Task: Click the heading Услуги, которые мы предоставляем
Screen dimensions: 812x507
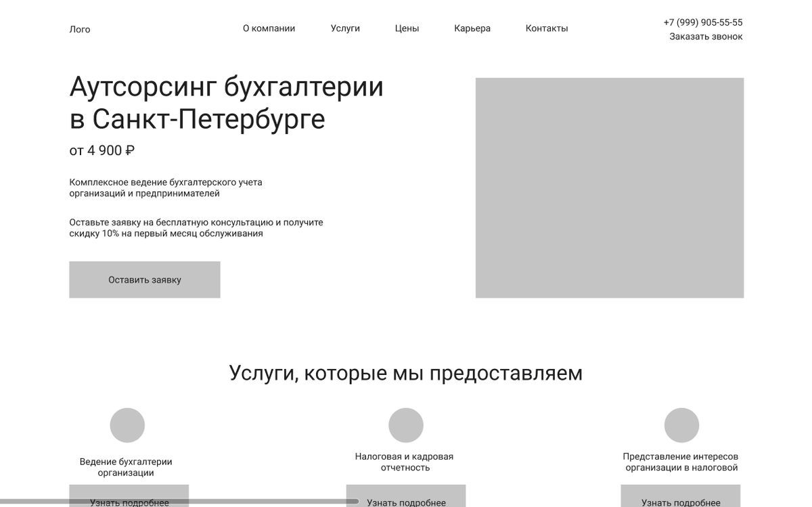Action: pyautogui.click(x=406, y=373)
